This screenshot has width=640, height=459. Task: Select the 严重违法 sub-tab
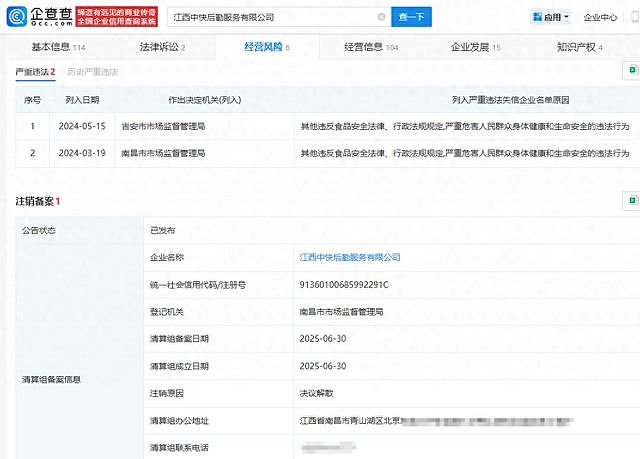35,72
